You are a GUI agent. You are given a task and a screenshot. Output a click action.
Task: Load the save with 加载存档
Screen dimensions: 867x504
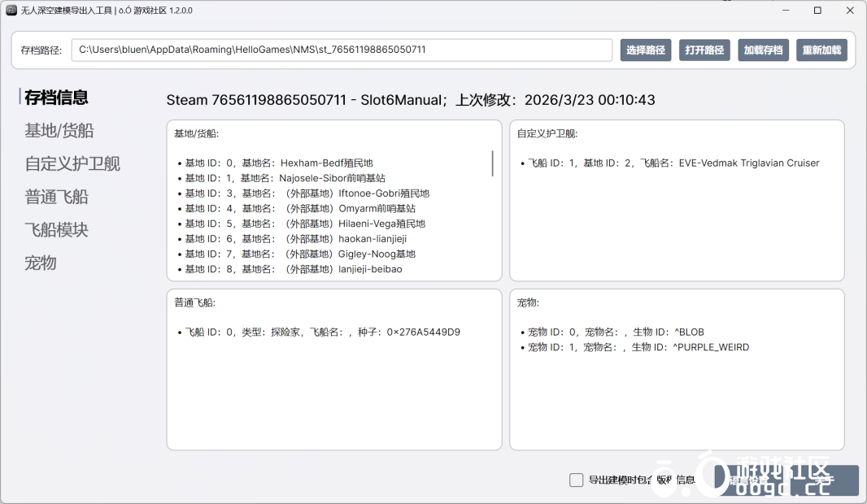click(763, 50)
